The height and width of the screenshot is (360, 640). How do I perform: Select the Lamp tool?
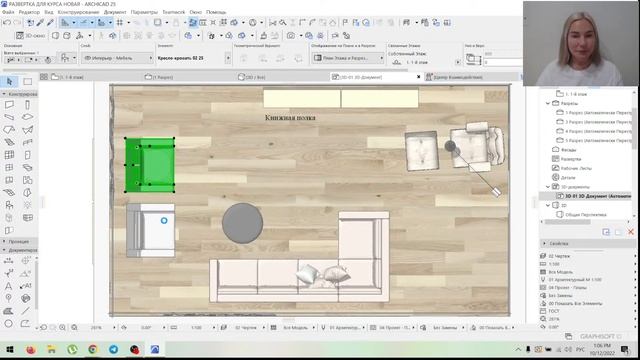point(27,205)
